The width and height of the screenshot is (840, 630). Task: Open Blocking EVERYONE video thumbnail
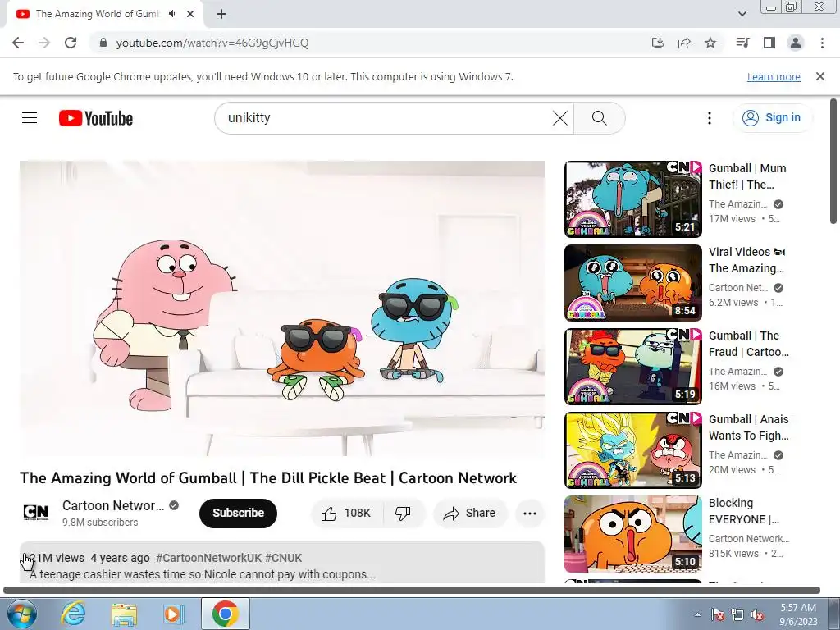click(x=632, y=533)
